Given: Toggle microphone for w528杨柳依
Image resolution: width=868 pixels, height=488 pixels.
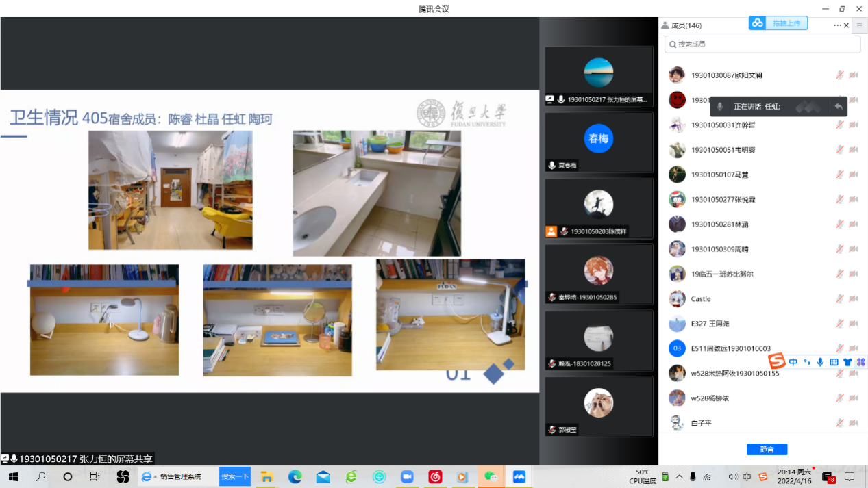Looking at the screenshot, I should tap(840, 398).
